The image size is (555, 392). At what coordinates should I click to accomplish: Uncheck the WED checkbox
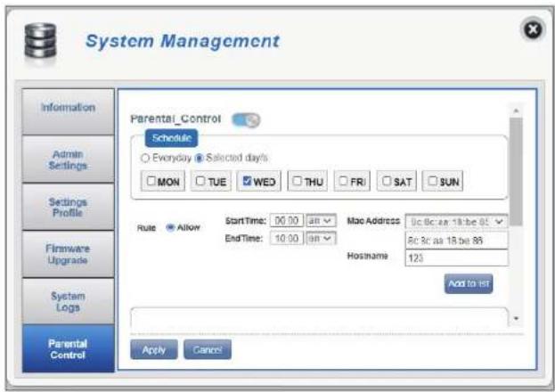[247, 181]
